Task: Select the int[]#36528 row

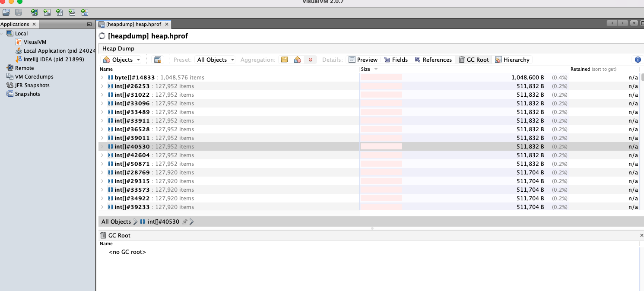Action: 369,129
